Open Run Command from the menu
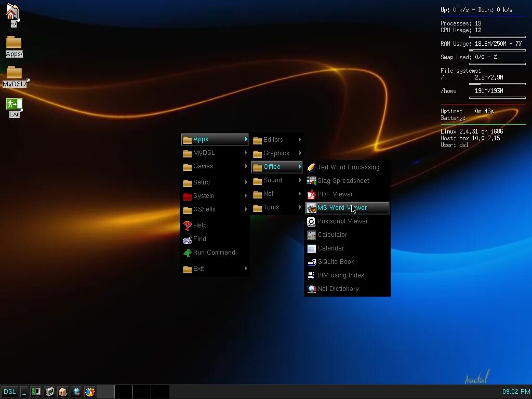 (x=215, y=252)
